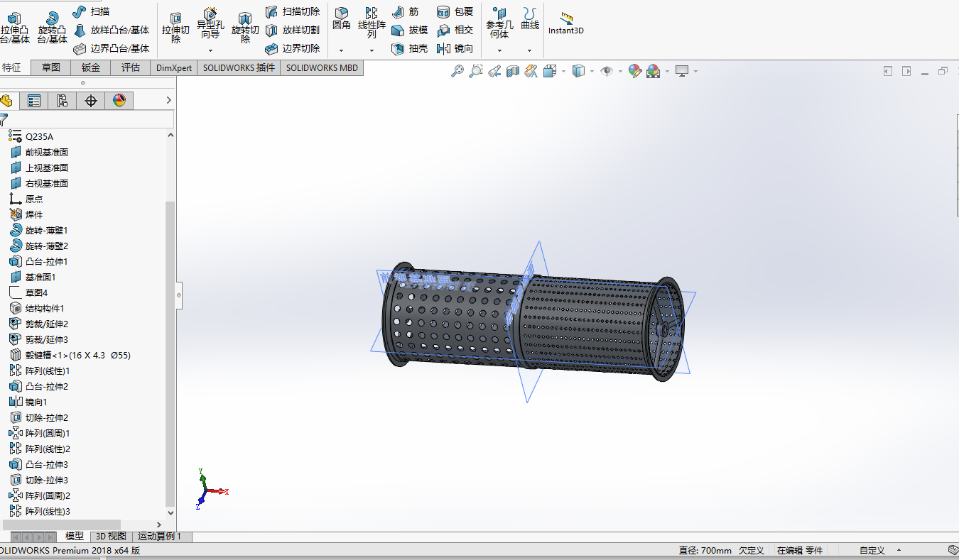
Task: Select the Rib (筋) tool
Action: (405, 11)
